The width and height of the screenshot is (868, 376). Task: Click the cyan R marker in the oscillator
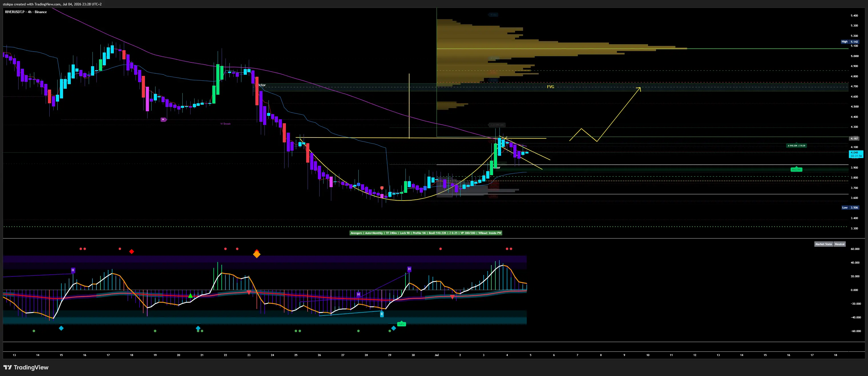(x=382, y=314)
